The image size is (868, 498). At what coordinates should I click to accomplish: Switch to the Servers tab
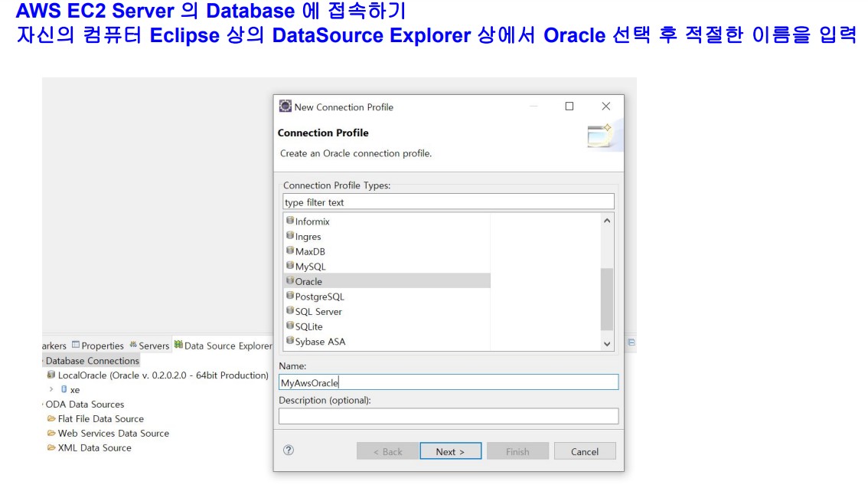[x=149, y=345]
